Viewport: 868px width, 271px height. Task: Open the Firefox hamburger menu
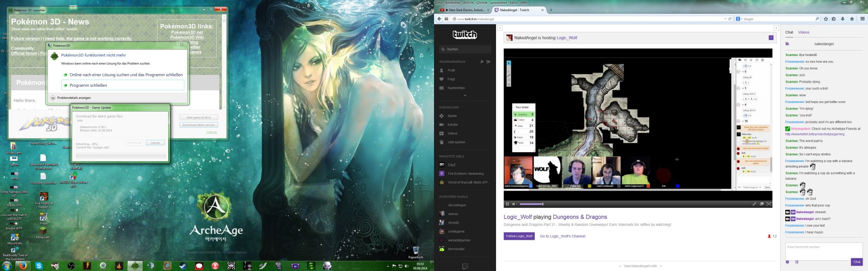point(863,19)
